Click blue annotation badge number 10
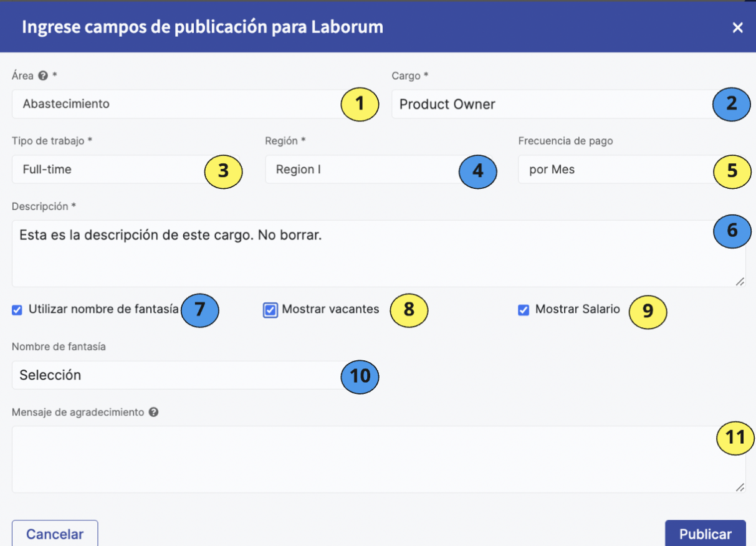Screen dimensions: 756x546 pyautogui.click(x=360, y=376)
